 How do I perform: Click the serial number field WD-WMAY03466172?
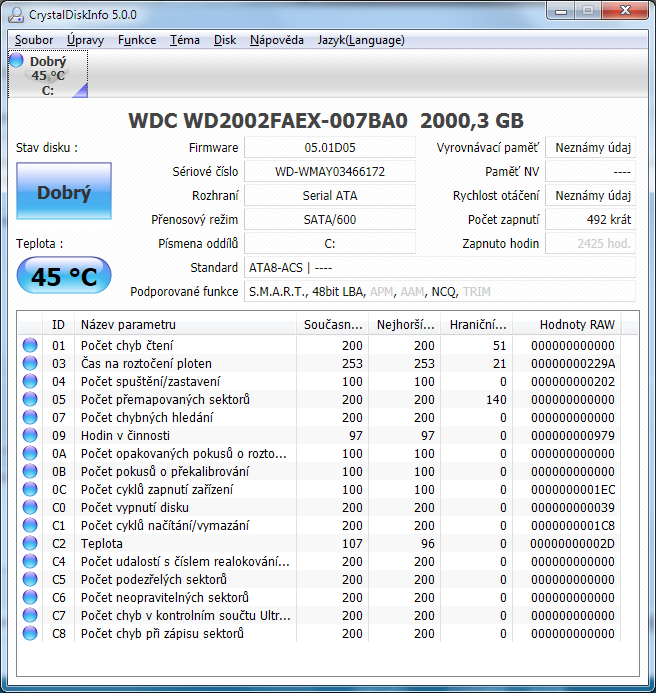pos(329,171)
